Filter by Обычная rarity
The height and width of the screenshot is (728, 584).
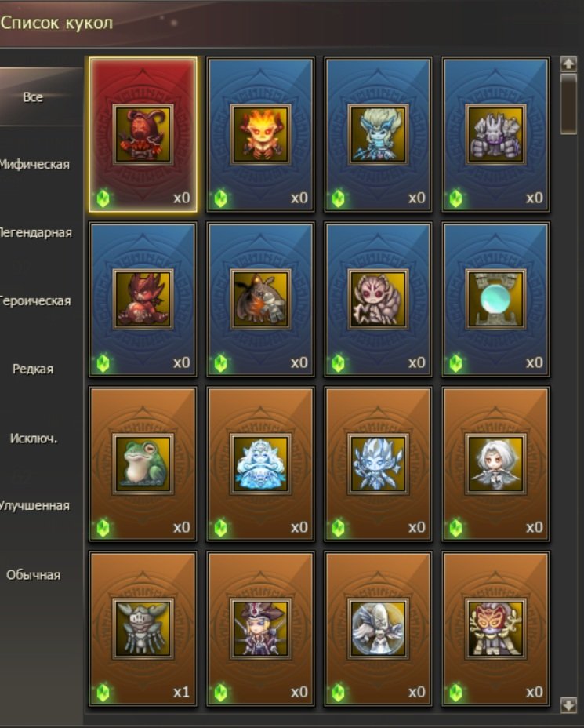point(33,575)
